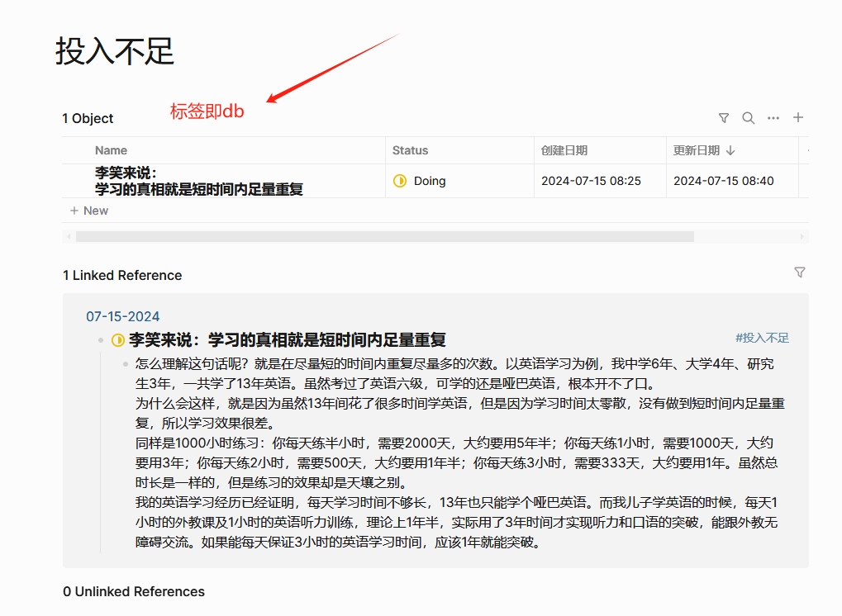Image resolution: width=842 pixels, height=616 pixels.
Task: Open the filter icon above the object table
Action: pyautogui.click(x=723, y=117)
